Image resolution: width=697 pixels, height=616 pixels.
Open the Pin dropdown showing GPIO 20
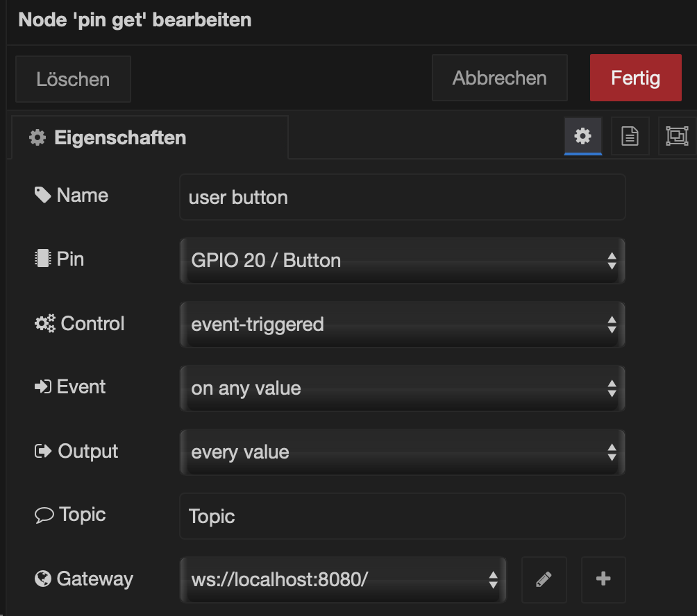(x=402, y=261)
